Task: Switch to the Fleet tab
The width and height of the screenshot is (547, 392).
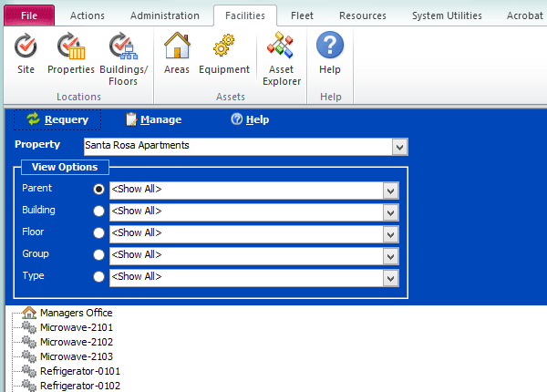Action: tap(302, 15)
